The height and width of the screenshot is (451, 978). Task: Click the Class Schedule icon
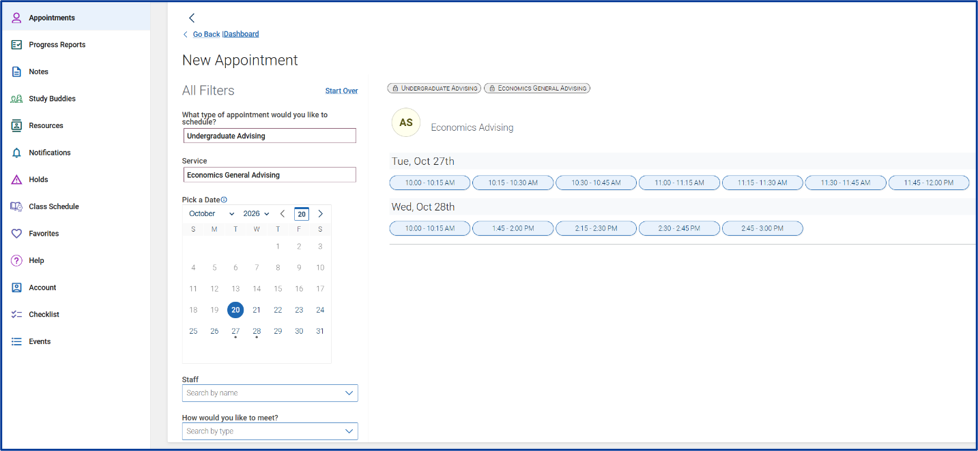pos(17,206)
